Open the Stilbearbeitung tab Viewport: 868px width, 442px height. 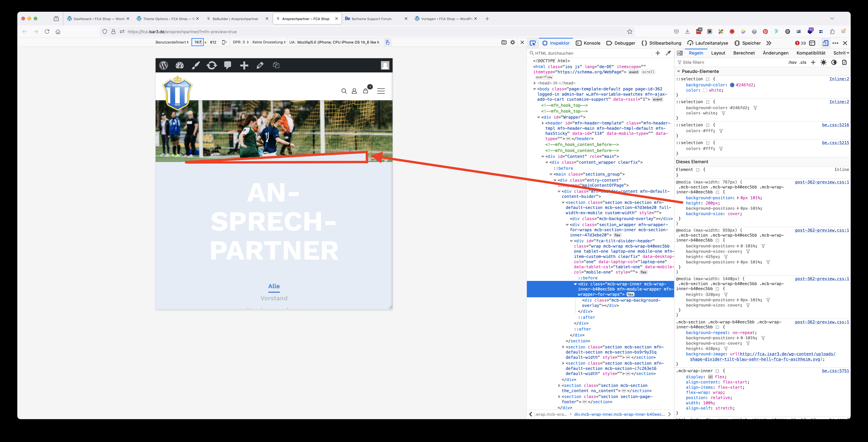click(661, 43)
